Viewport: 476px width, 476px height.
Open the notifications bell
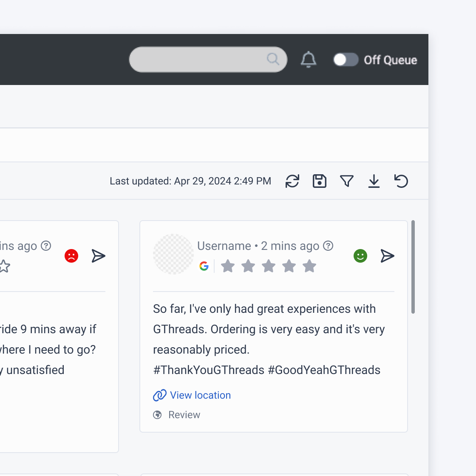click(x=309, y=59)
